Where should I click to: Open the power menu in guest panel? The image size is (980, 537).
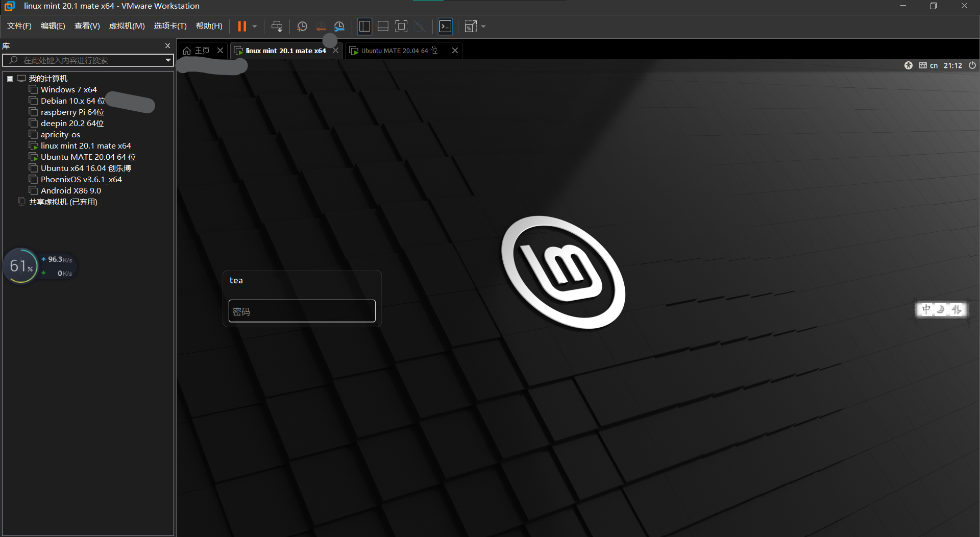click(972, 65)
